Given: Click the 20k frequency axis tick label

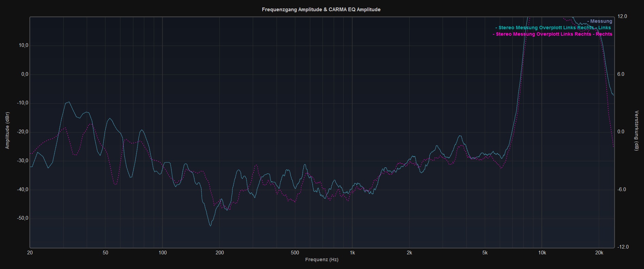Looking at the screenshot, I should 599,253.
